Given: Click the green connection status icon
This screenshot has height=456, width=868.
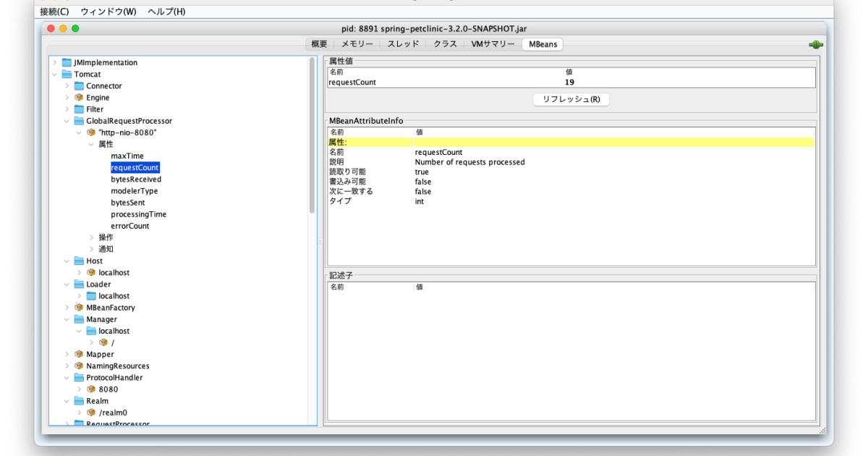Looking at the screenshot, I should [816, 45].
